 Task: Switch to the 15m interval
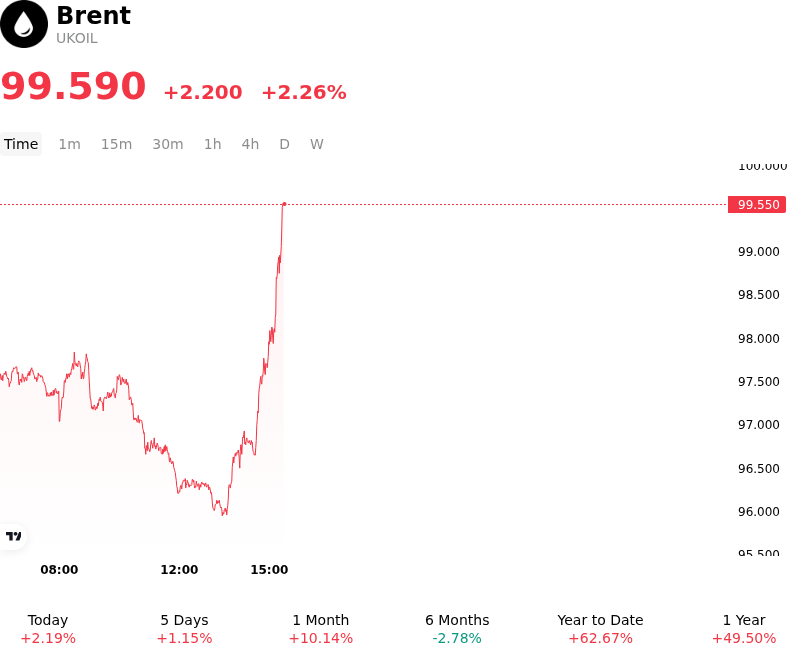click(116, 144)
